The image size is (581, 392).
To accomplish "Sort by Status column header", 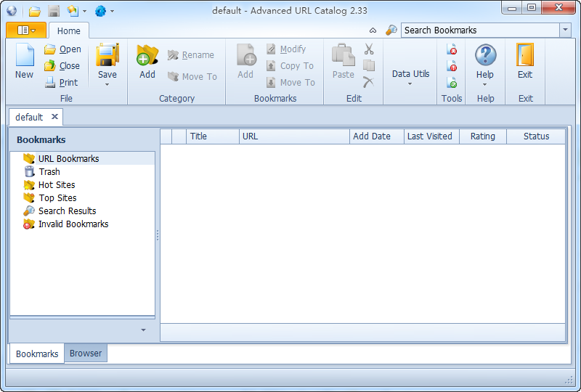I will tap(536, 136).
